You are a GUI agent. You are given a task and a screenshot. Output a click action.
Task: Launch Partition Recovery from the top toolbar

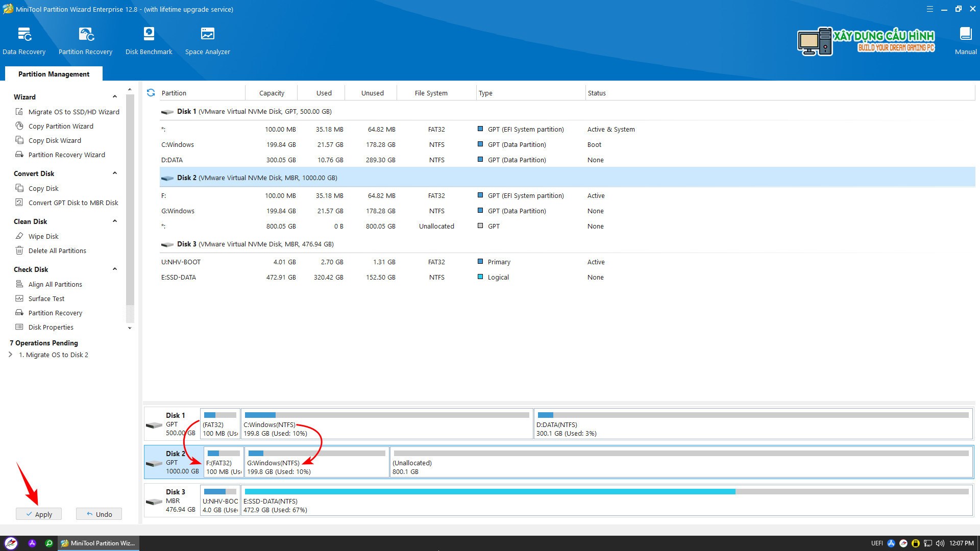(x=85, y=41)
